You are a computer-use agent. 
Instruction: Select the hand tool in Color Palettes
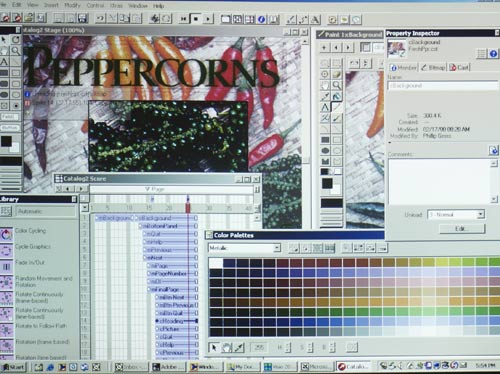[226, 347]
